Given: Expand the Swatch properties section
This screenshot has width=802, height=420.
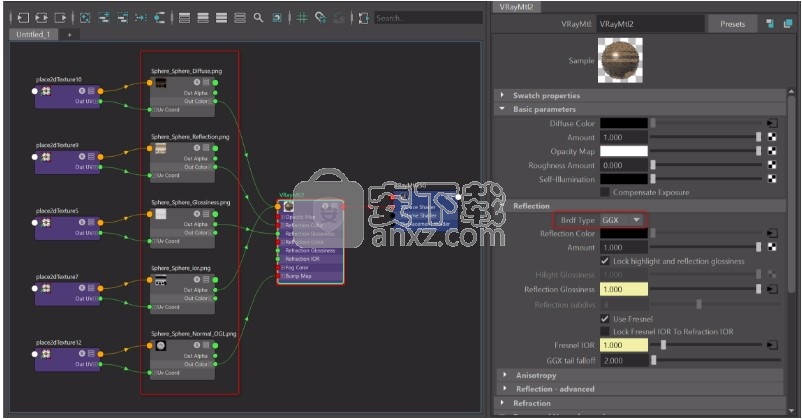Looking at the screenshot, I should click(x=640, y=95).
